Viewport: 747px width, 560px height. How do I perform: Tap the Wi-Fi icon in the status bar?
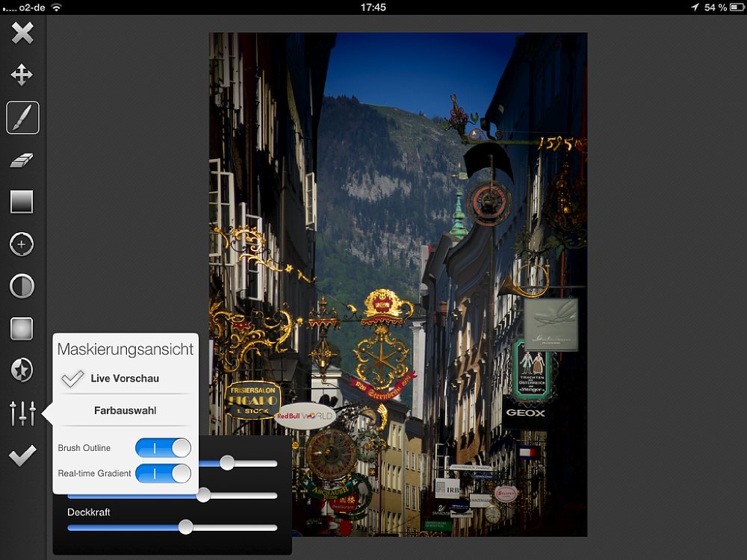pos(56,7)
